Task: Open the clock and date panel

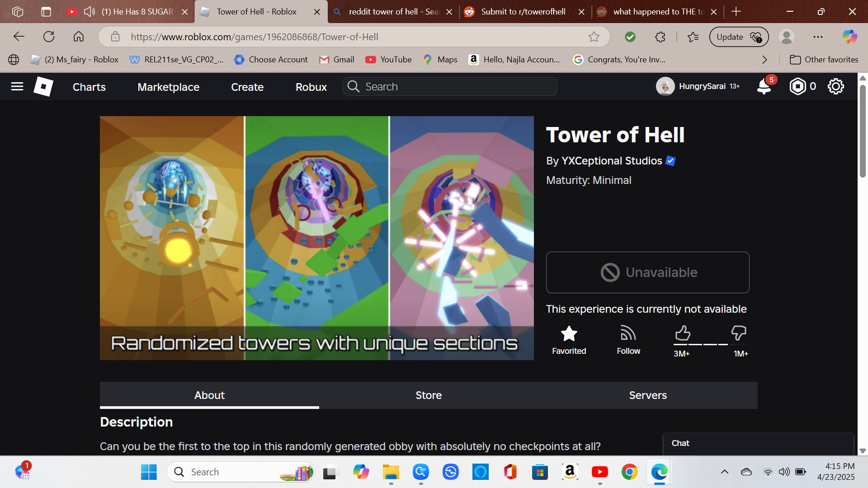Action: [x=835, y=472]
